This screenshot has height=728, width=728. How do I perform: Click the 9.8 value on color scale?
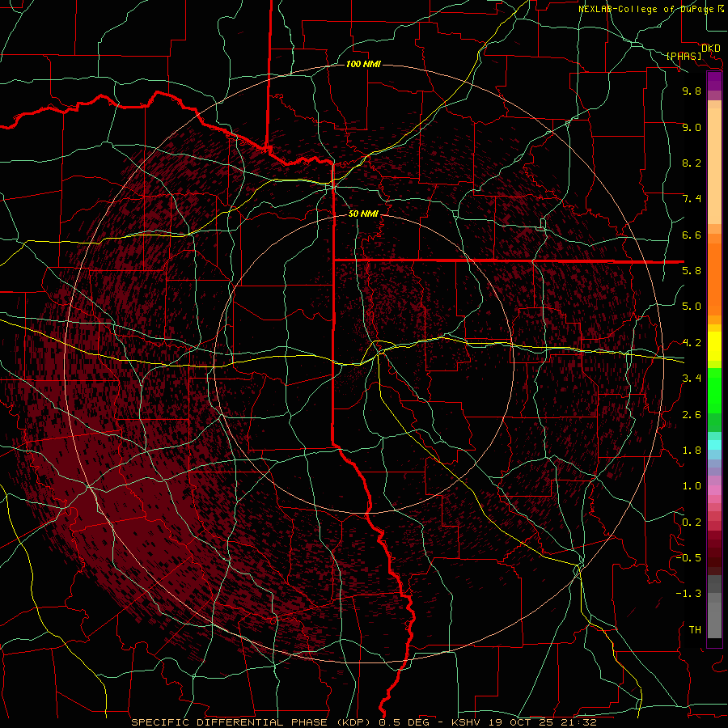pos(692,91)
